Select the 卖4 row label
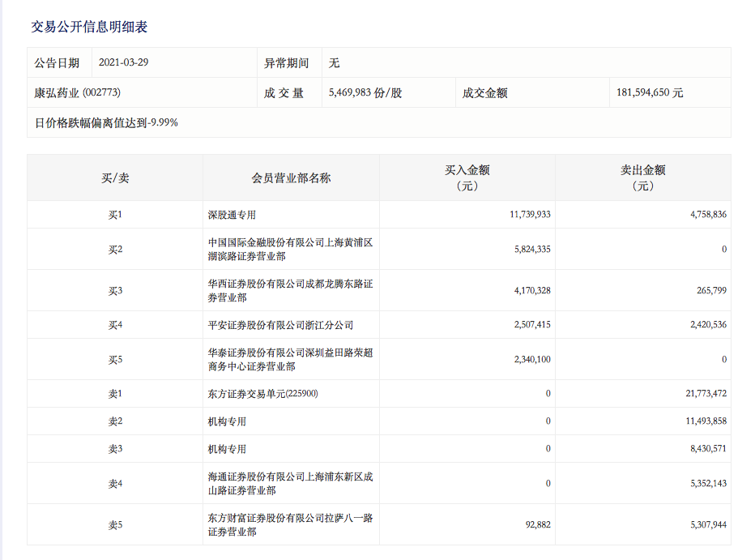This screenshot has width=755, height=560. coord(115,484)
